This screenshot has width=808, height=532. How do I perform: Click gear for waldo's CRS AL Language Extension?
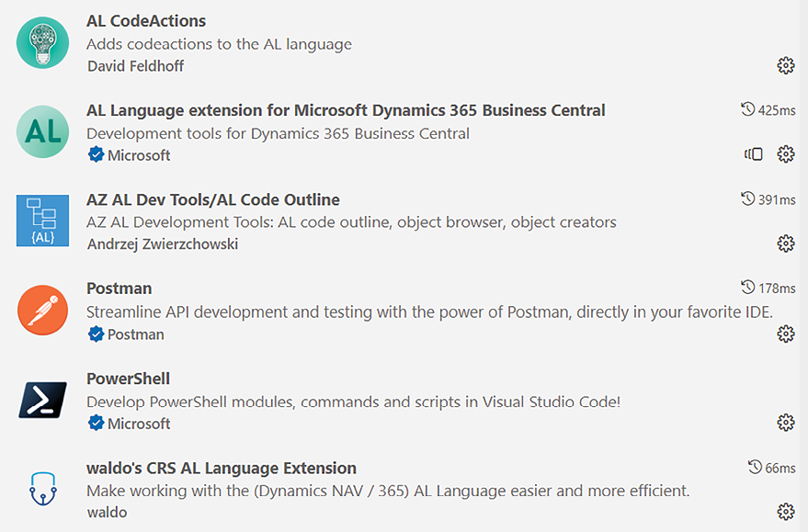[x=785, y=512]
